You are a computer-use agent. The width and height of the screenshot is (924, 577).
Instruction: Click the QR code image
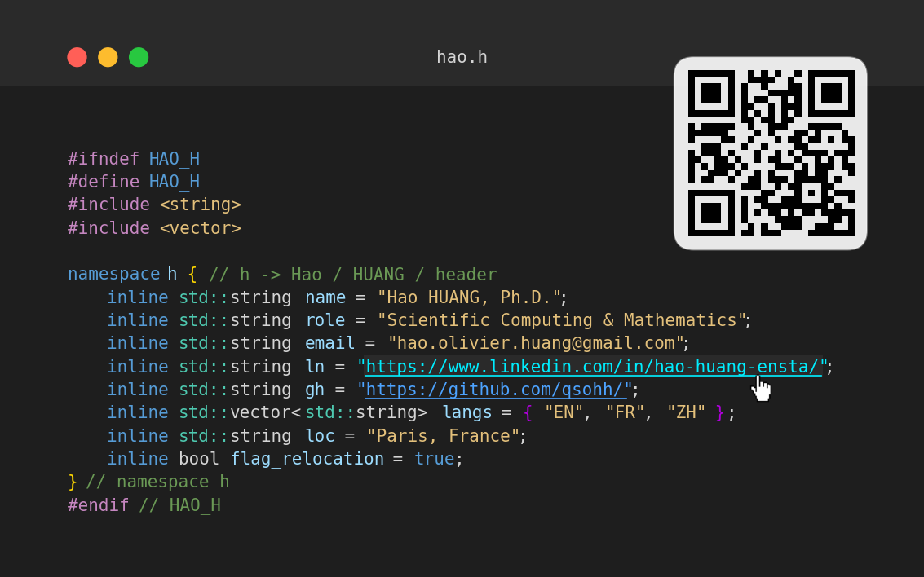(770, 153)
